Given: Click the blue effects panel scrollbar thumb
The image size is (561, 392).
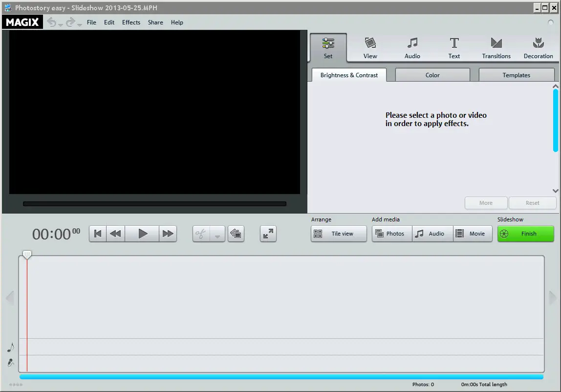Looking at the screenshot, I should (555, 121).
